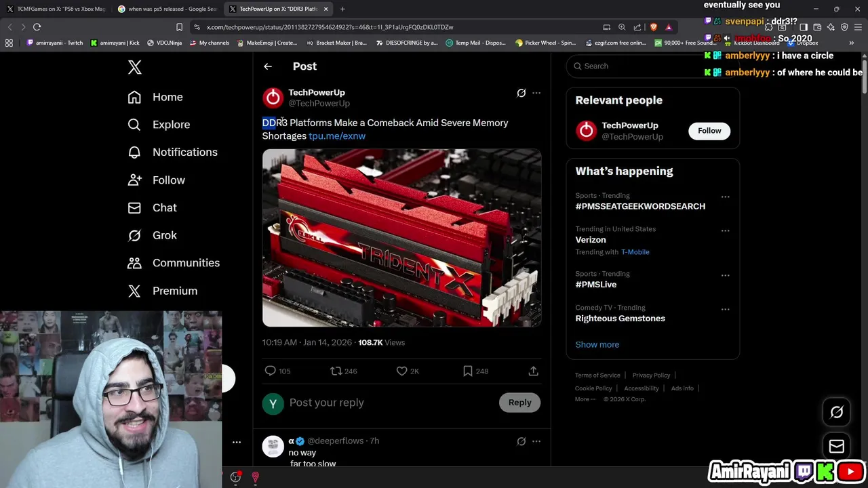Open a new browser tab
This screenshot has height=488, width=868.
[x=342, y=9]
